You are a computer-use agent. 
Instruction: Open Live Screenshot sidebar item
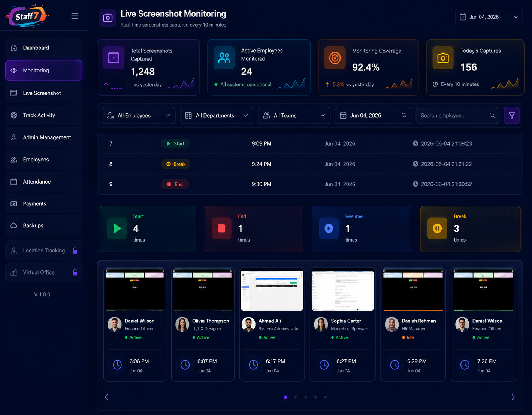pos(44,93)
